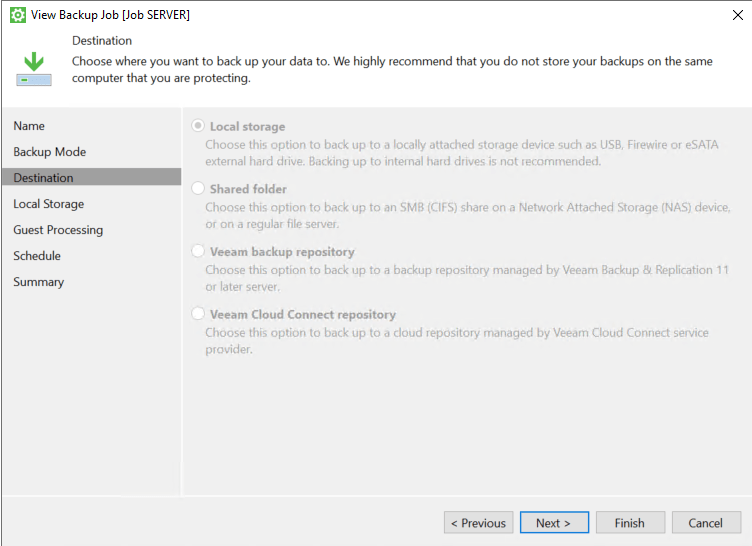Click the green download arrow destination icon
Screen dimensions: 752x546
click(34, 69)
